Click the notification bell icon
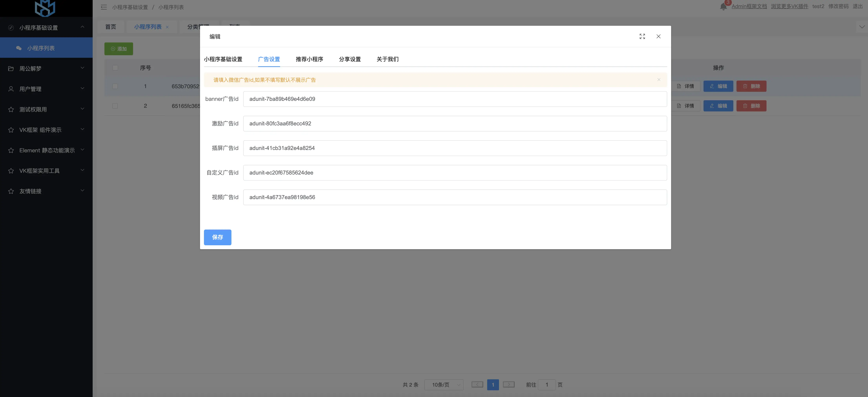This screenshot has width=868, height=397. tap(723, 7)
